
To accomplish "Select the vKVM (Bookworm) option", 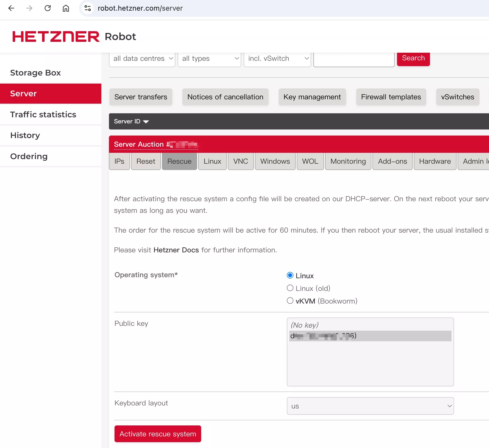I will tap(290, 301).
